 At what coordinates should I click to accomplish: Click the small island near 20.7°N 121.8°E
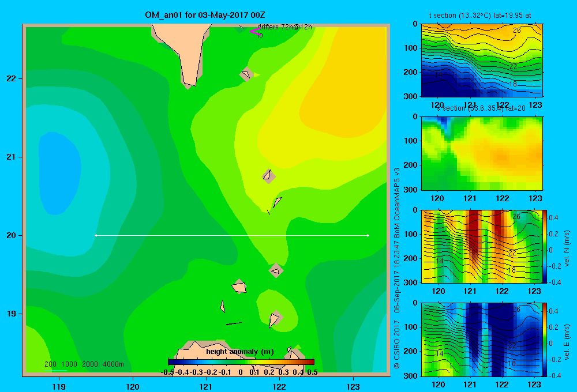coord(268,176)
